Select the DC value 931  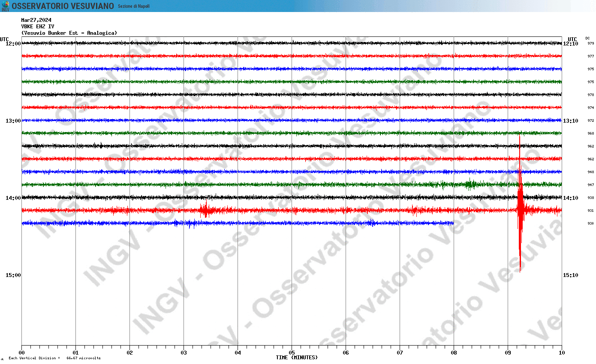click(590, 211)
